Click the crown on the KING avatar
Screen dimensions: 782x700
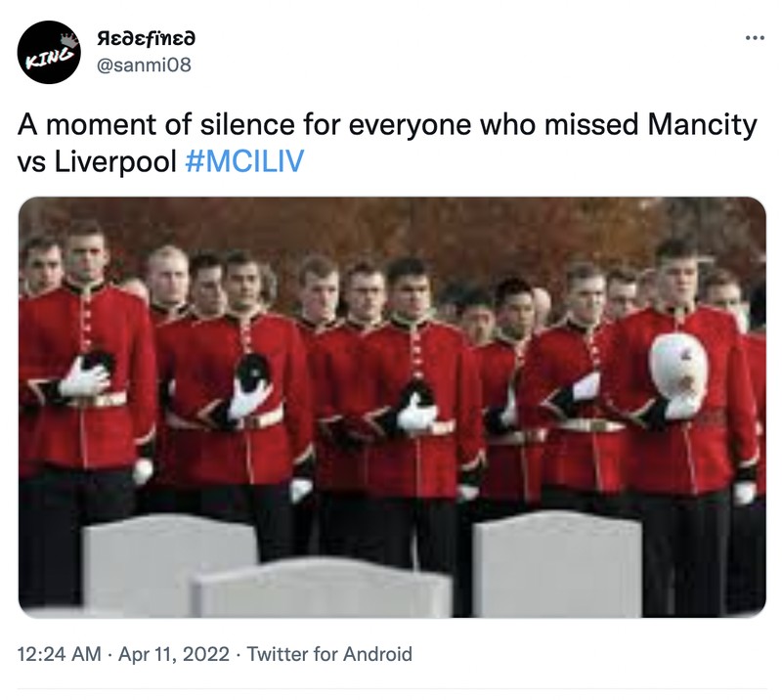point(67,40)
